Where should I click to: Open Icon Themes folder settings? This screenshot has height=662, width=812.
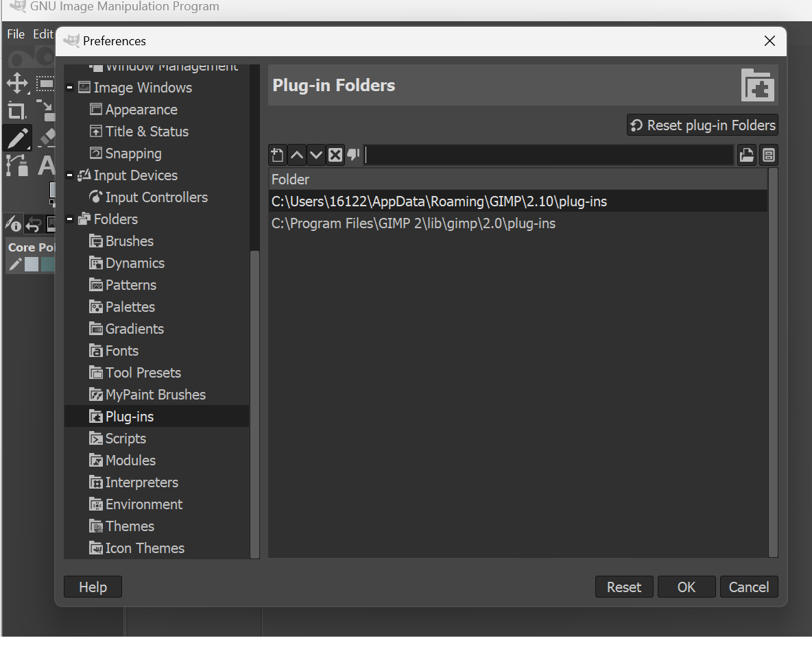[145, 548]
